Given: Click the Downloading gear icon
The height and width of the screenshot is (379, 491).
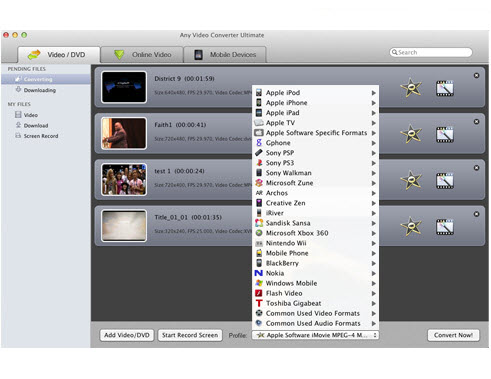Looking at the screenshot, I should click(x=18, y=89).
